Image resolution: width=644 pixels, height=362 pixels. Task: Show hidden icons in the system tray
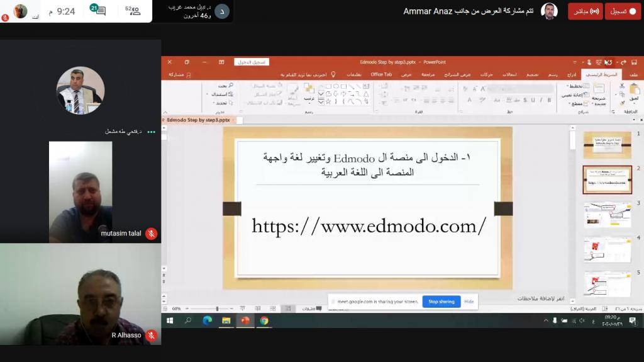[x=546, y=320]
